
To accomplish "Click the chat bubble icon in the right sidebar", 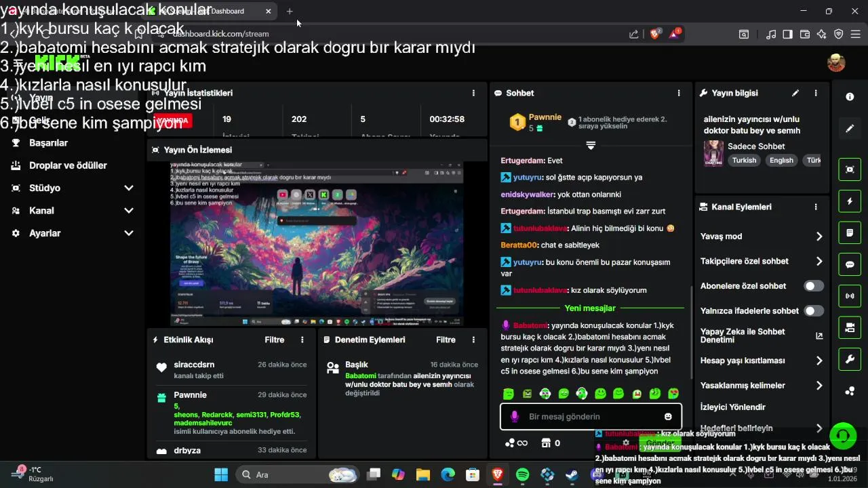I will tap(850, 264).
